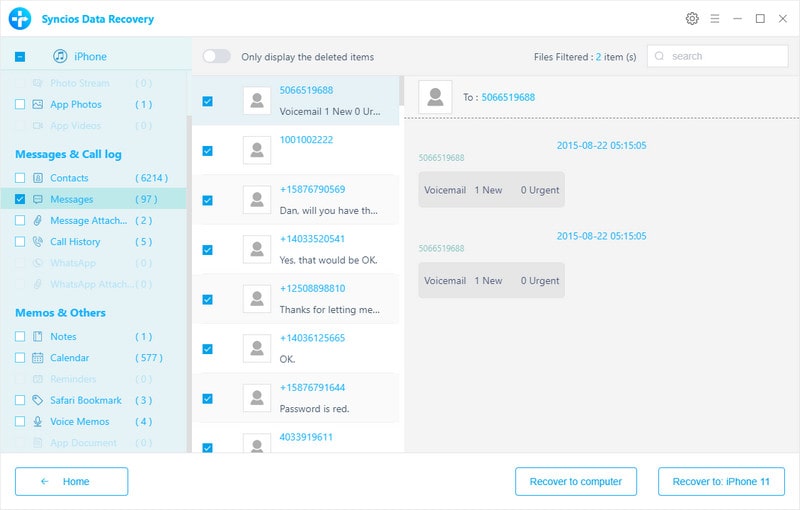Screen dimensions: 800x510
Task: Uncheck the +14033520541 conversation checkbox
Action: [x=208, y=250]
